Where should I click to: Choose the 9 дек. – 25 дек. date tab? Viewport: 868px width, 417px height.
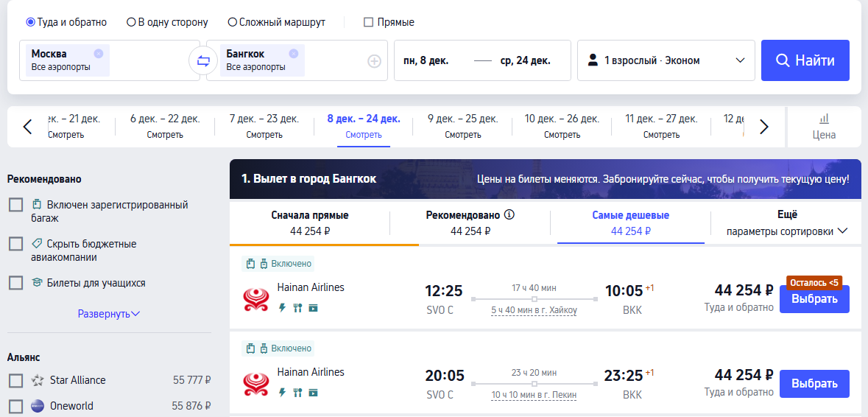click(462, 127)
